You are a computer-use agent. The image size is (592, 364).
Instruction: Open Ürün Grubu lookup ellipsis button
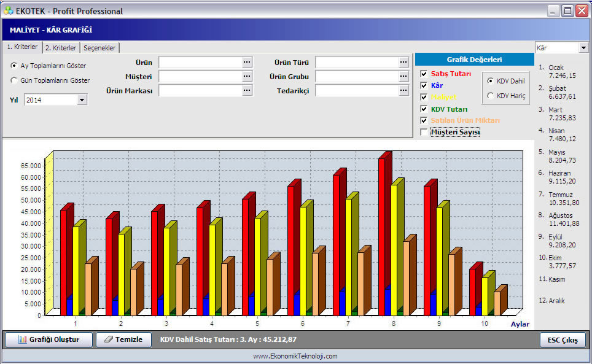click(x=403, y=77)
